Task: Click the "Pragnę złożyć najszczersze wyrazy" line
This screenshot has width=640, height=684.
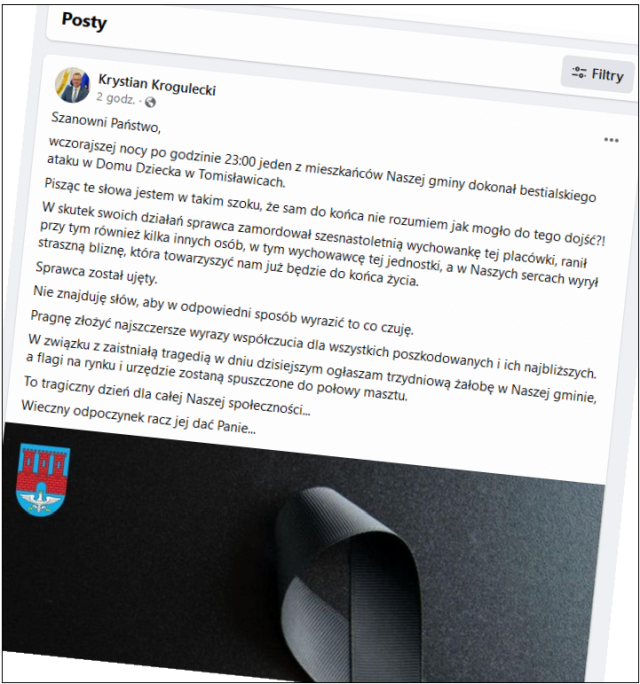Action: [x=313, y=345]
